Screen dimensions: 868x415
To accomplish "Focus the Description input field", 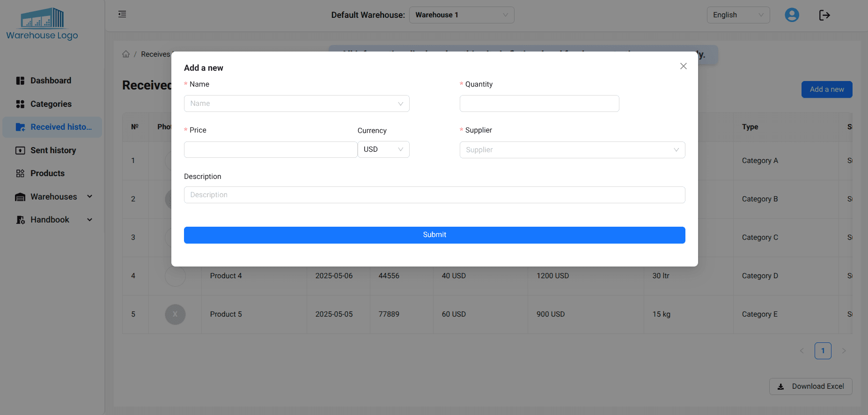I will (x=434, y=195).
